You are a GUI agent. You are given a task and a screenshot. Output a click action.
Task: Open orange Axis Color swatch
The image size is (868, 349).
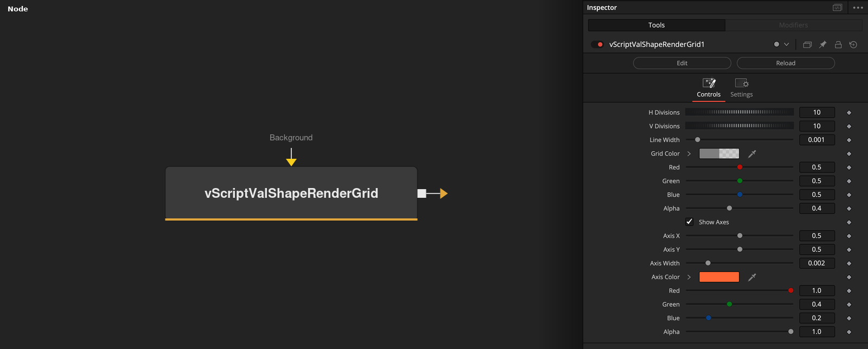(x=719, y=277)
